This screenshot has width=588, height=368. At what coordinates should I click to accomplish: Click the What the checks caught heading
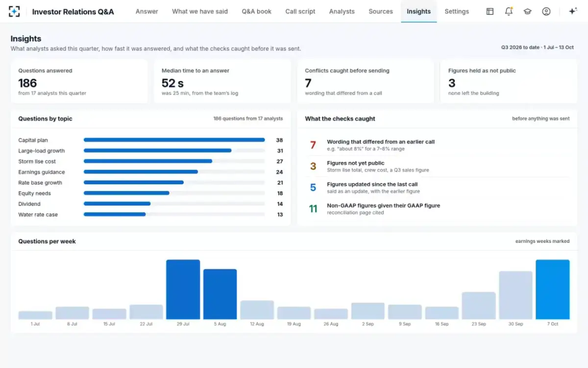[x=340, y=119]
